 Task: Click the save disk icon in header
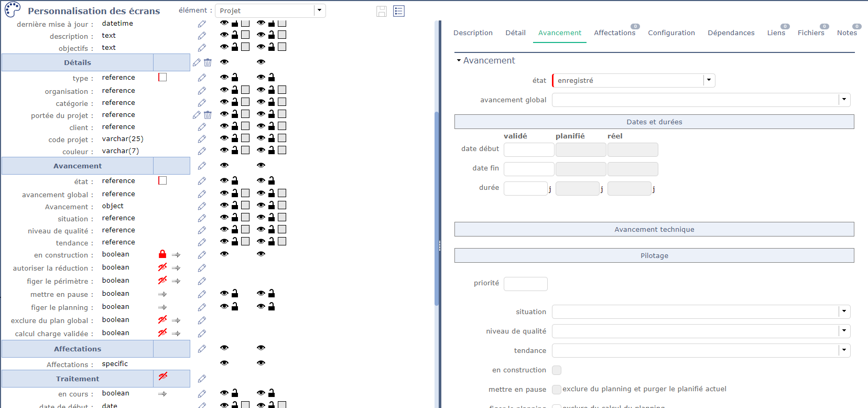click(382, 11)
